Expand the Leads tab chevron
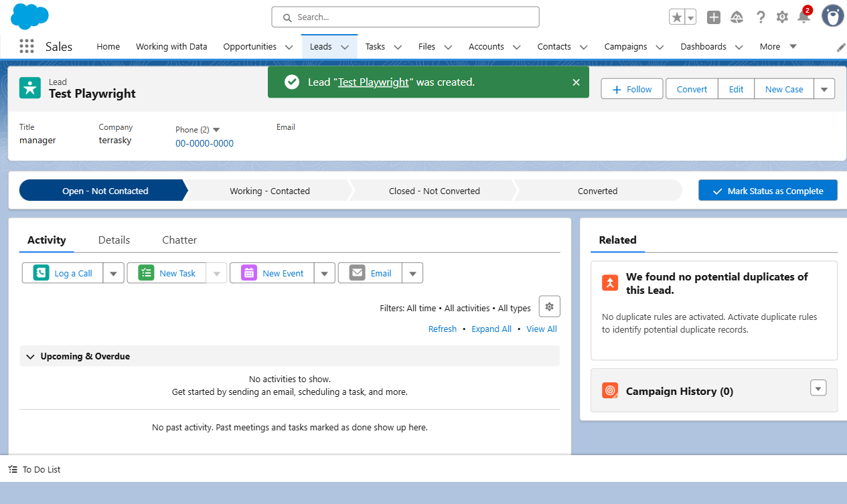Viewport: 847px width, 504px height. pyautogui.click(x=345, y=47)
